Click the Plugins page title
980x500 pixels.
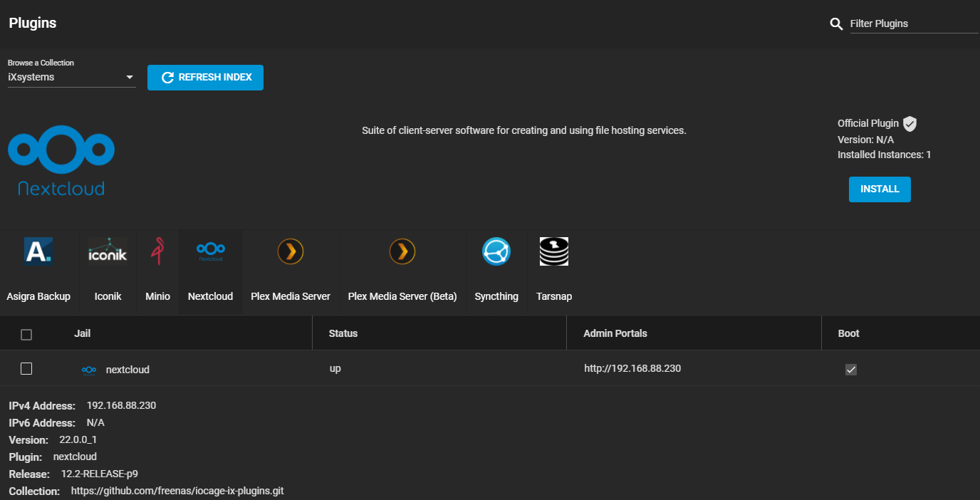point(33,23)
